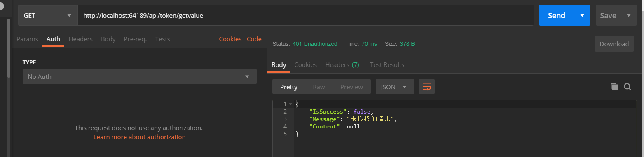
Task: Click the Save button
Action: [x=608, y=15]
